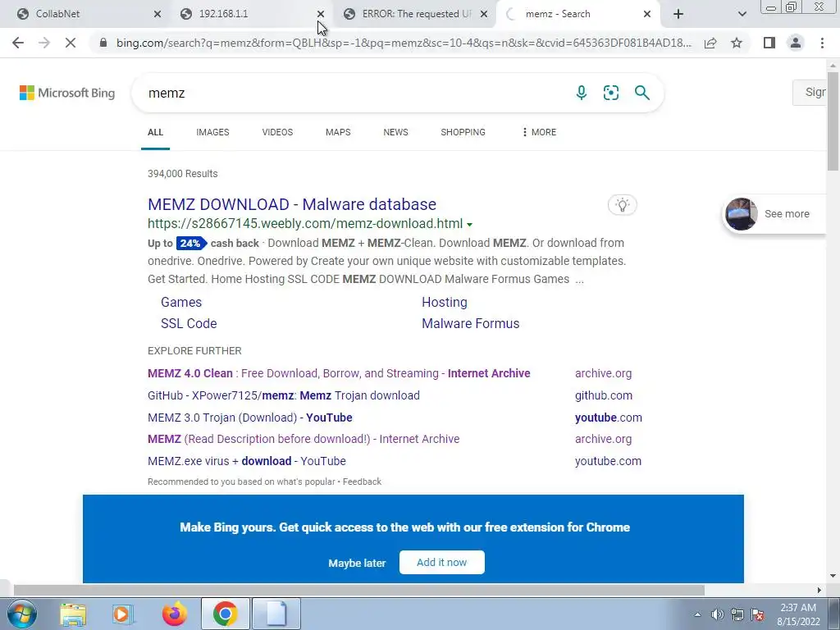The image size is (840, 630).
Task: Open MEMZ 3.0 Trojan YouTube link
Action: 249,418
